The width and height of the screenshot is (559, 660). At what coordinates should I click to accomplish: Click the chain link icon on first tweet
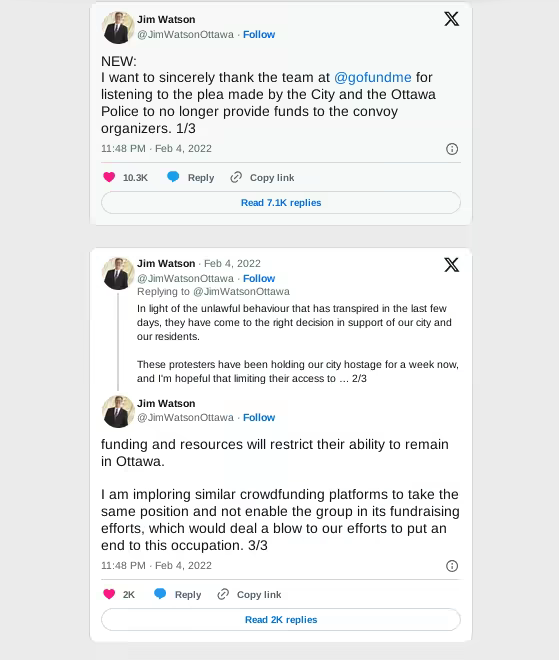(236, 177)
